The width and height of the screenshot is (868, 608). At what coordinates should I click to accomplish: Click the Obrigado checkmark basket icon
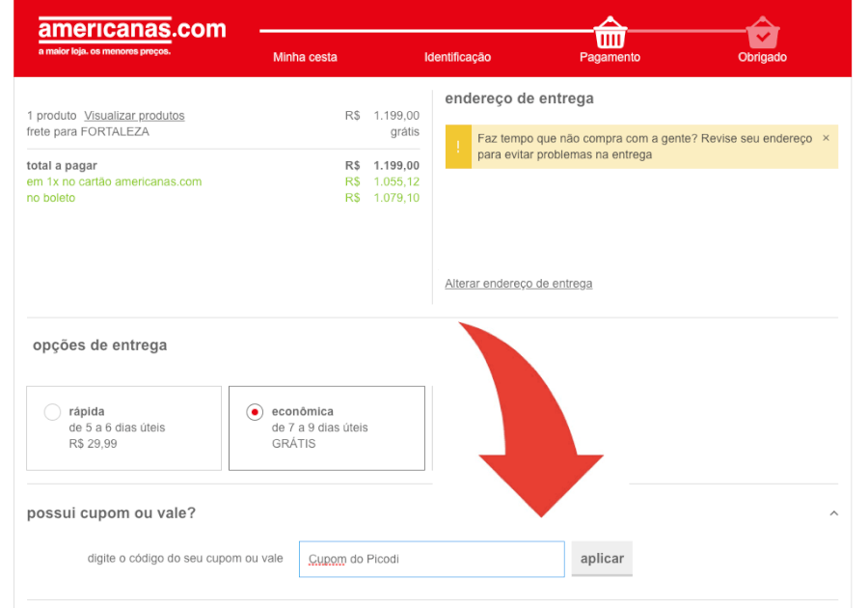[762, 33]
